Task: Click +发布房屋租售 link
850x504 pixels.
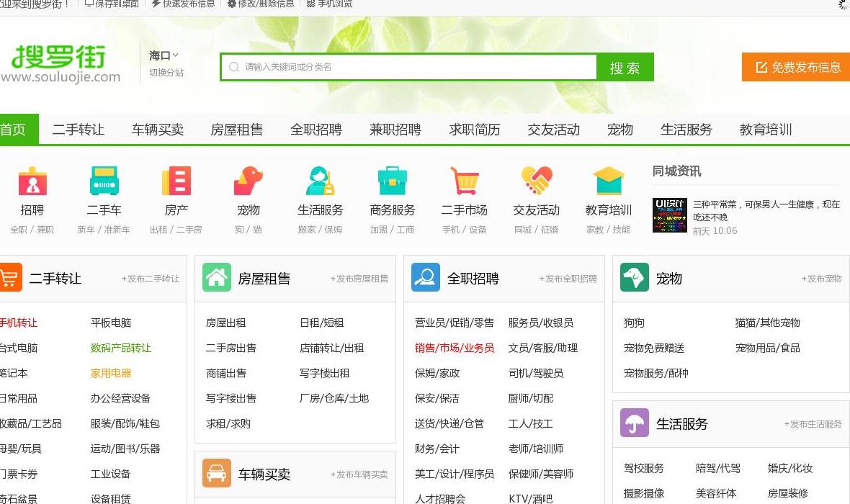Action: tap(359, 279)
